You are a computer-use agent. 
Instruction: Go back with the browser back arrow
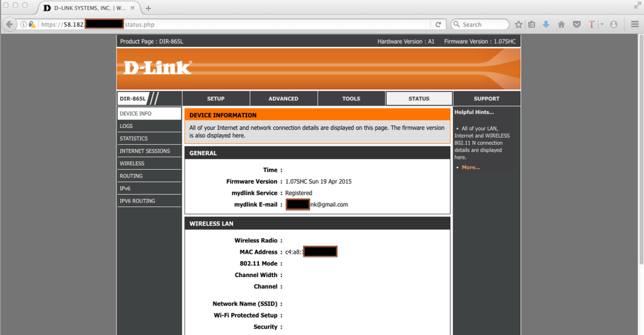coord(10,24)
